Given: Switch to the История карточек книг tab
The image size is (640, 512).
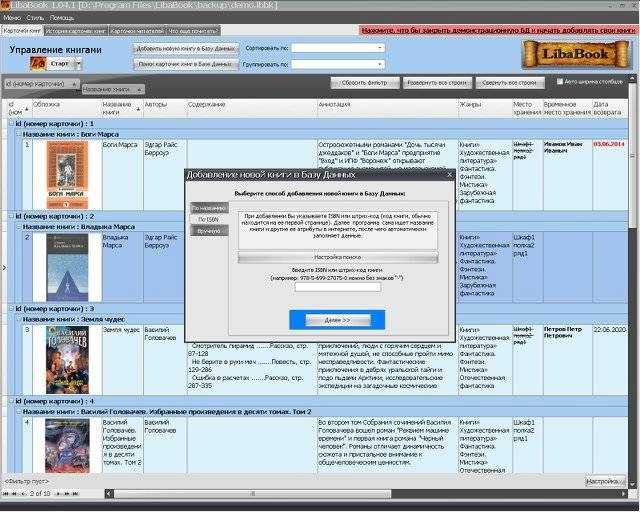Looking at the screenshot, I should click(x=76, y=31).
